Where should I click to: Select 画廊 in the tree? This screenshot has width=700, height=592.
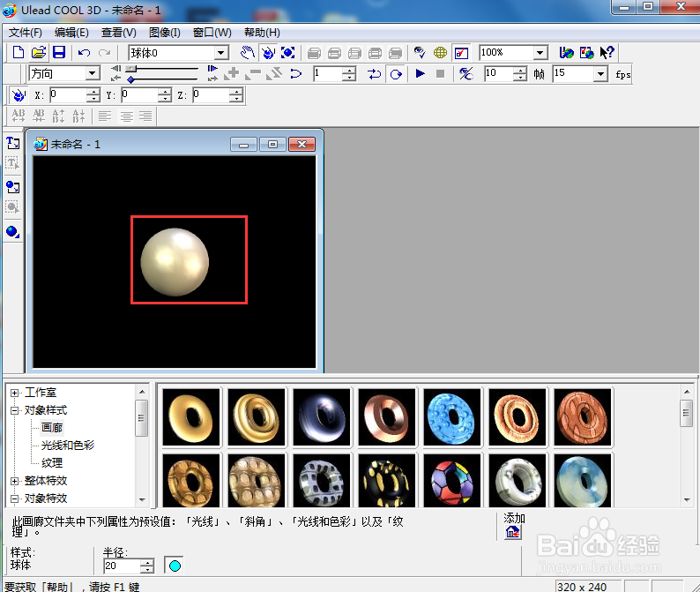52,428
